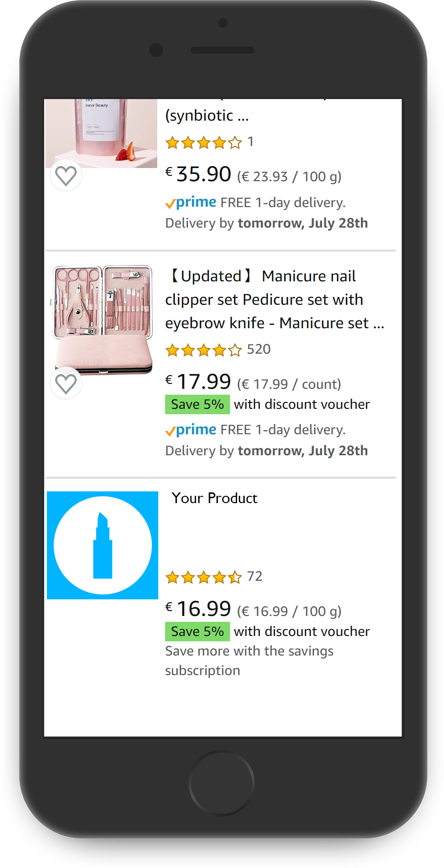Click the star rating with 1 review
Screen dimensions: 444x868
[x=204, y=143]
